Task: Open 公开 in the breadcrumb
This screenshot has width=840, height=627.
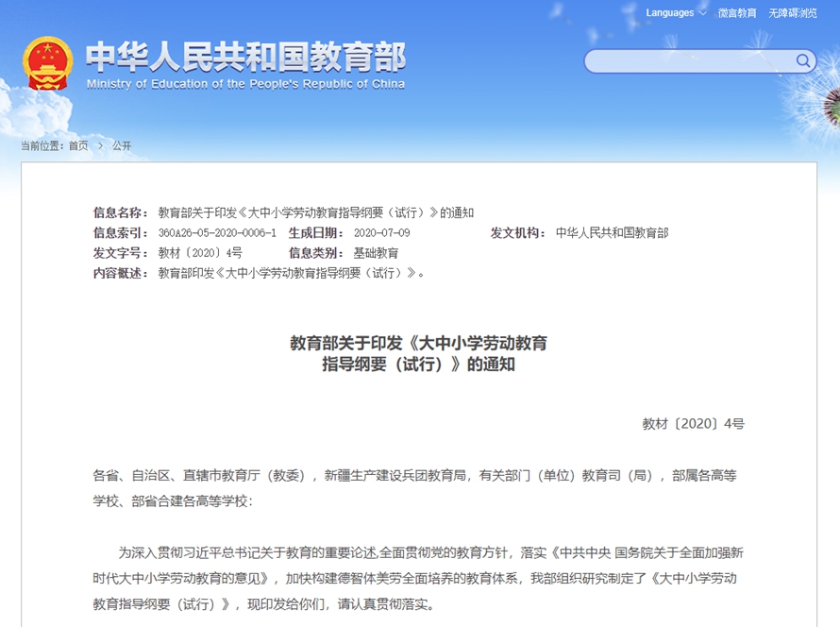Action: [122, 145]
